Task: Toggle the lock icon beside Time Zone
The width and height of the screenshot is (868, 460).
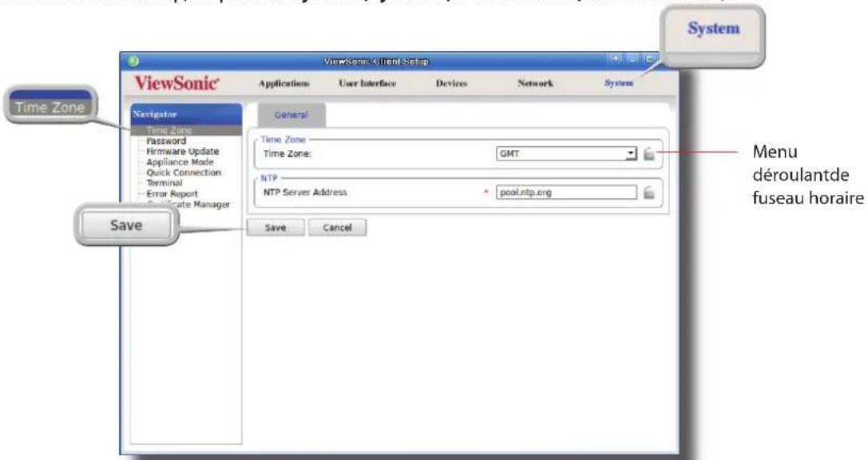Action: [x=648, y=154]
